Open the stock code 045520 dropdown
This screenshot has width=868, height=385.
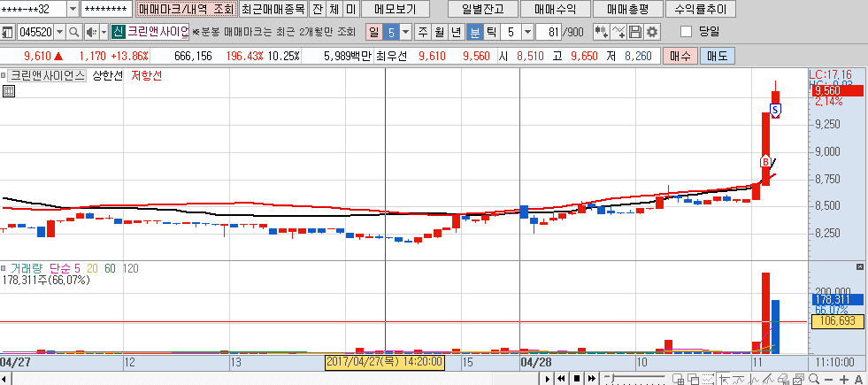coord(60,32)
